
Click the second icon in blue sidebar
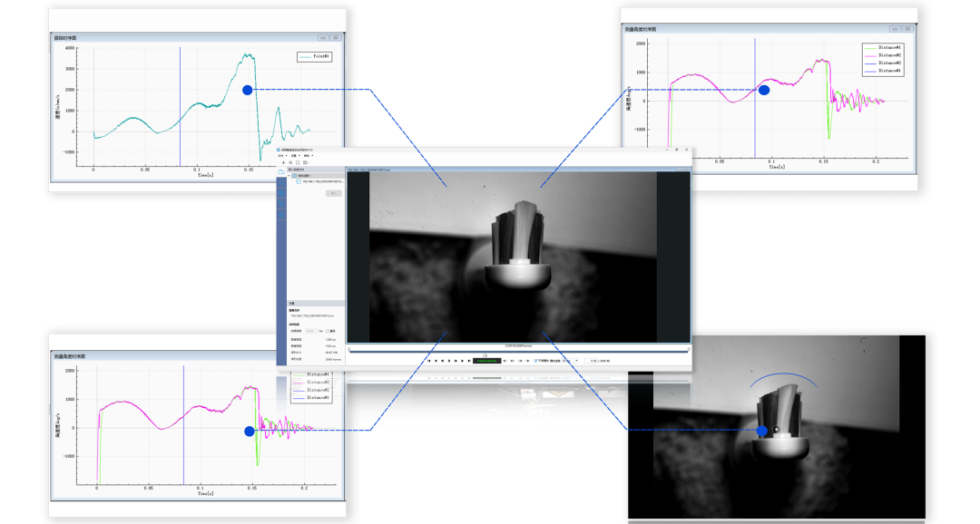click(281, 181)
